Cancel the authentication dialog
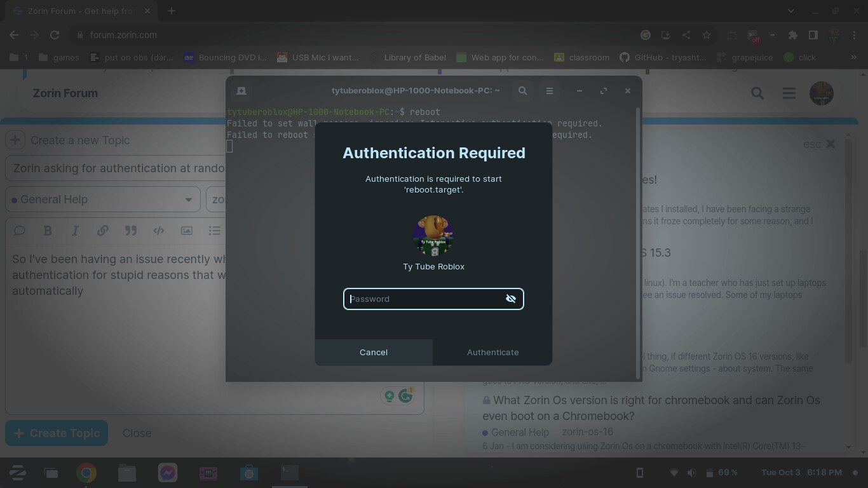This screenshot has height=488, width=868. point(374,352)
